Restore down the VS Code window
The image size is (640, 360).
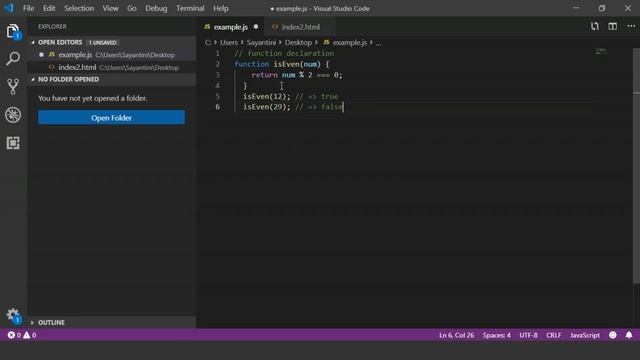602,8
